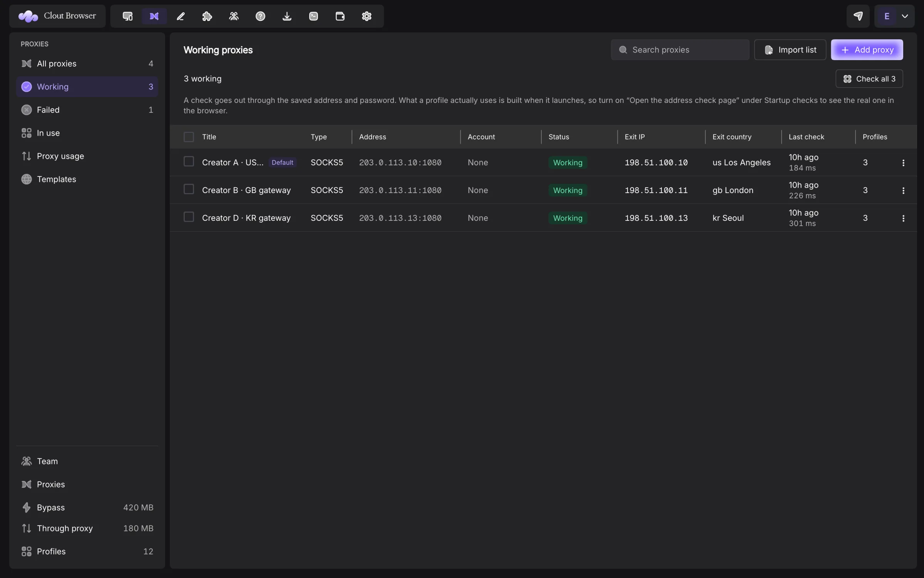The height and width of the screenshot is (578, 924).
Task: Click the E avatar in top right
Action: pos(887,16)
